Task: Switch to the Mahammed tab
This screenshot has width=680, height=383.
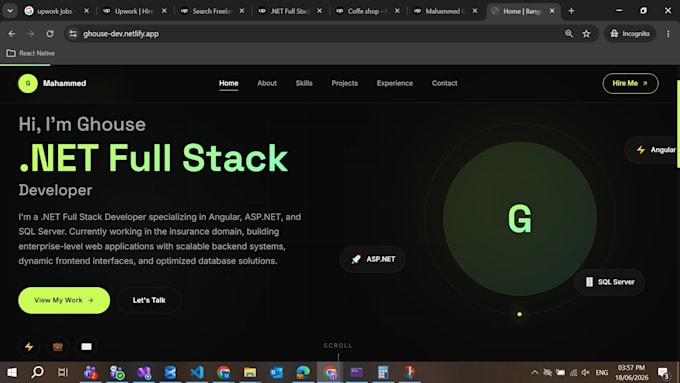Action: [444, 11]
